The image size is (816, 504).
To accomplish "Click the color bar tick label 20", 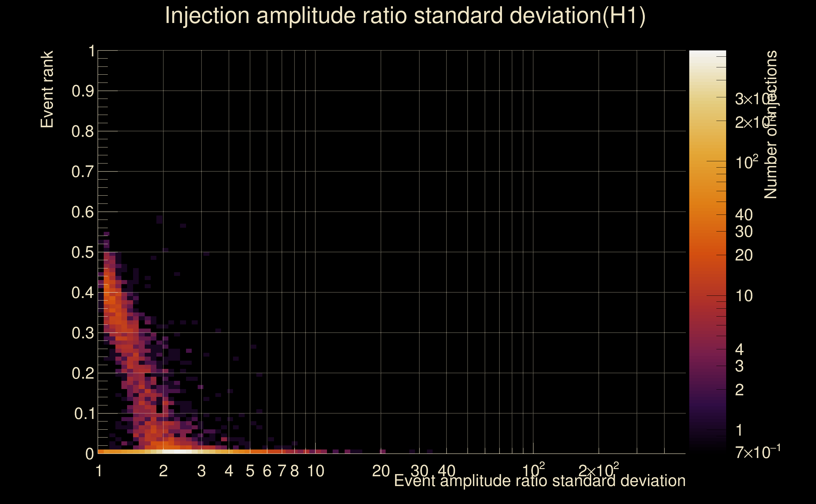I will (743, 256).
